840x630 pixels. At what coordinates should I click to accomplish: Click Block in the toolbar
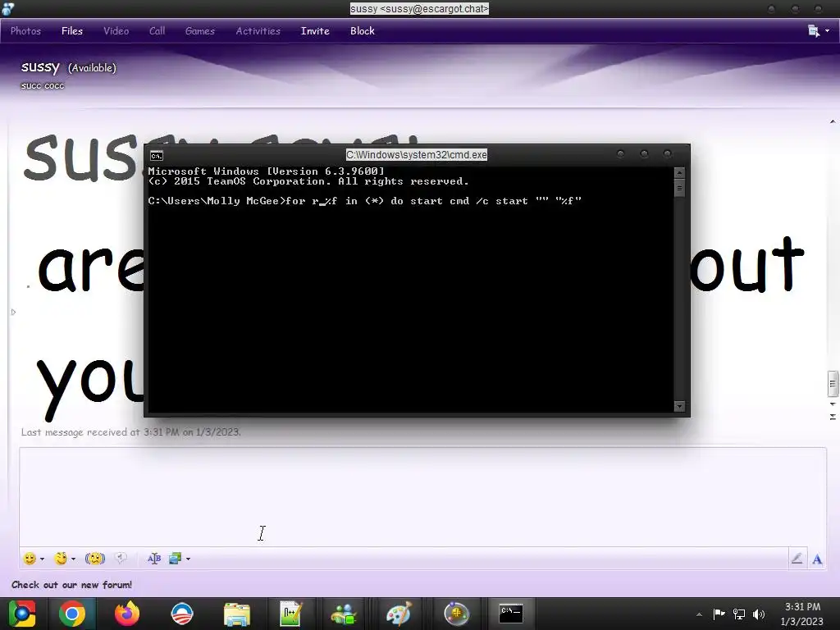coord(363,31)
